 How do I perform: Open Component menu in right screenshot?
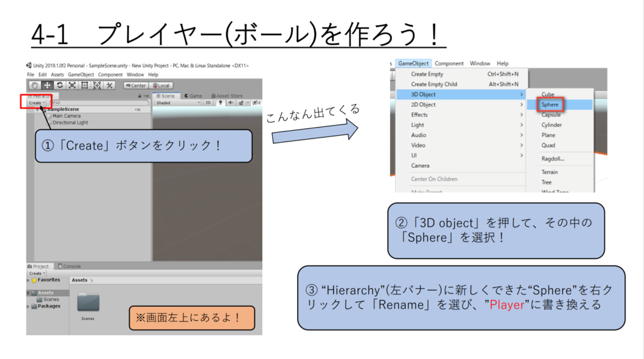coord(449,64)
